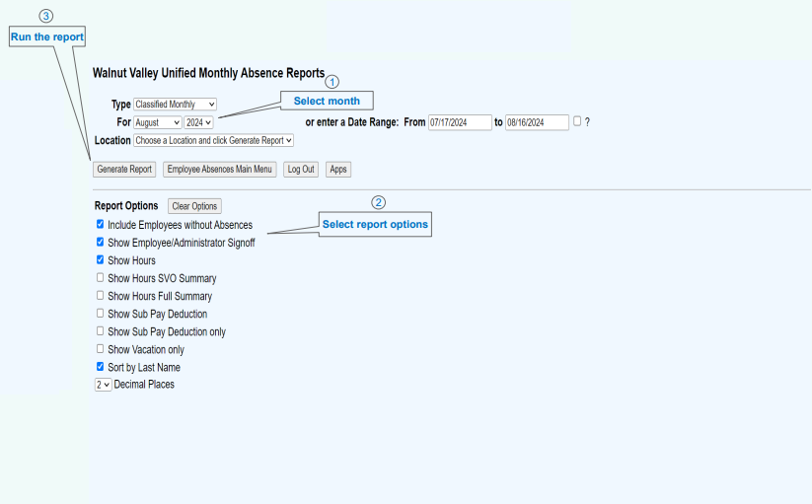Viewport: 812px width, 504px height.
Task: Open Employee Absences Main Menu
Action: point(219,170)
